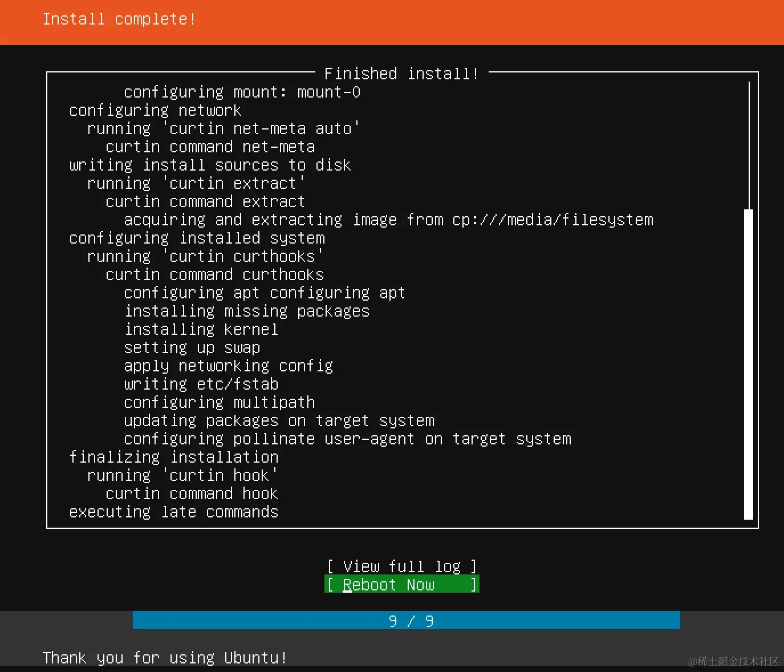Screen dimensions: 784x672
Task: Open View full log
Action: pos(401,566)
